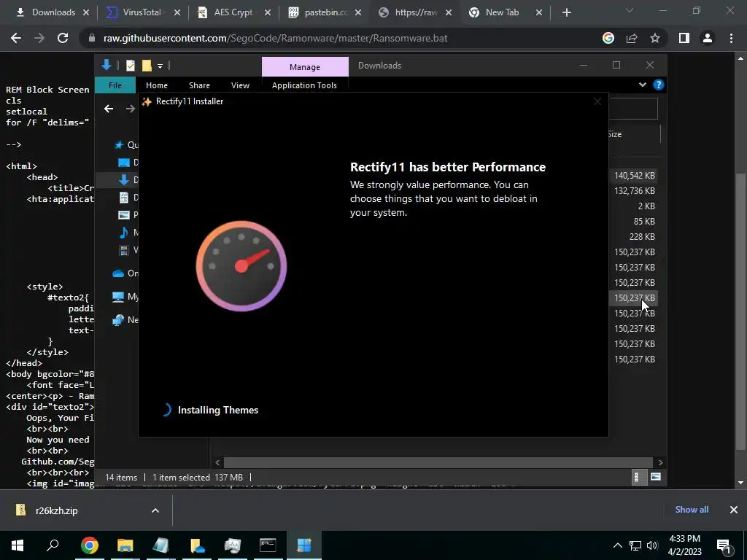Screen dimensions: 747x560
Task: Switch to the pastebin.com tab
Action: click(325, 12)
